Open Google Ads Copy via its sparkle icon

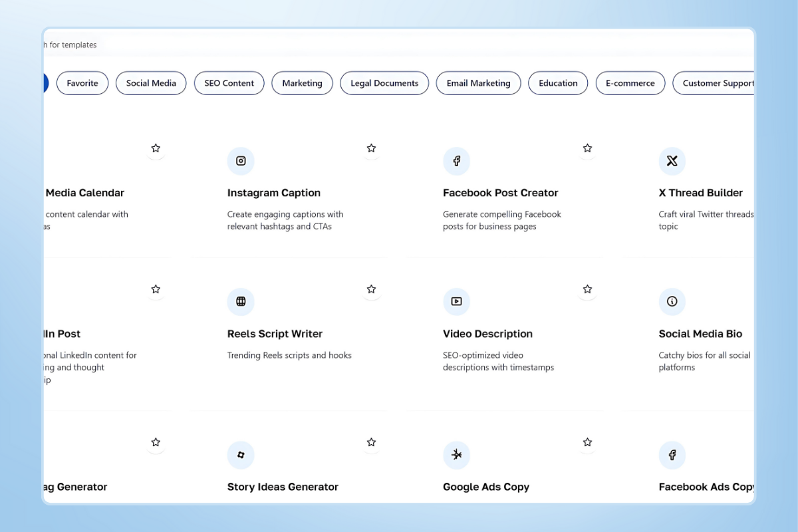tap(456, 455)
